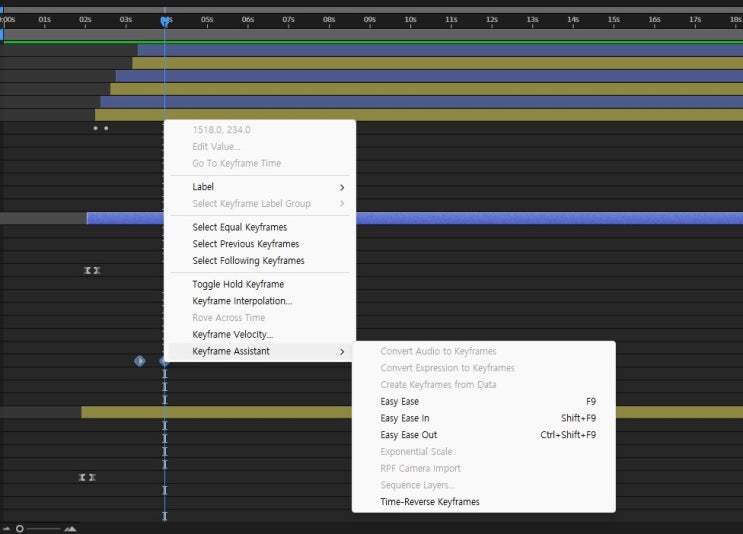The height and width of the screenshot is (534, 743).
Task: Select Time-Reverse Keyframes
Action: coord(430,502)
